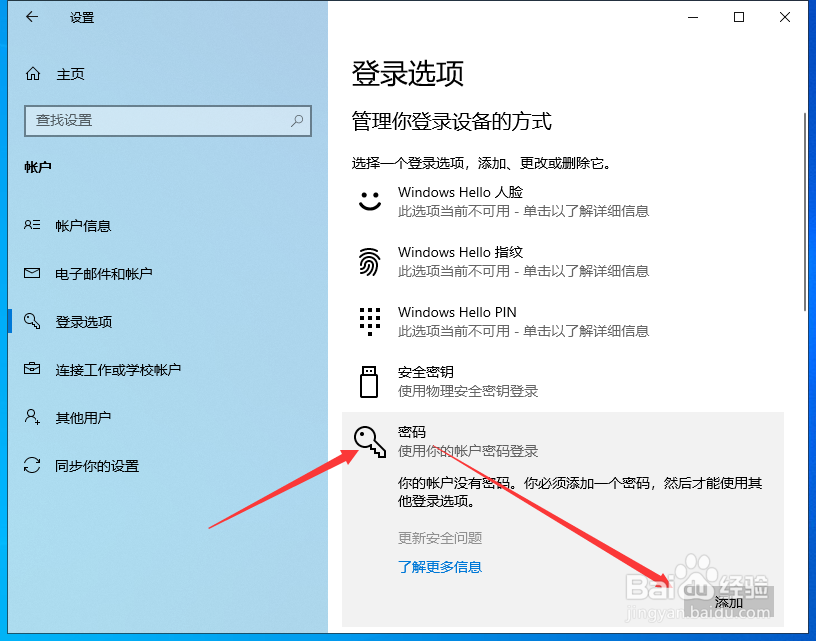
Task: Click the USB key icon for 安全密钥
Action: (369, 381)
